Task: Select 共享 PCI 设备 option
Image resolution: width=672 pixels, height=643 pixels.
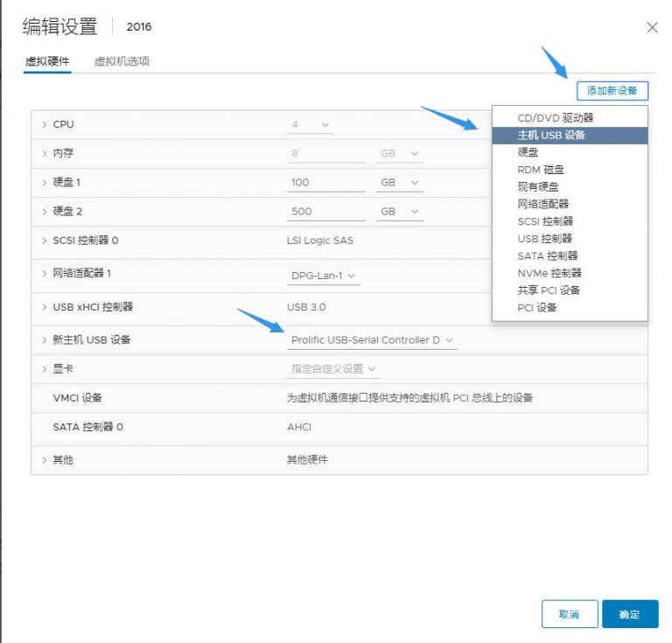Action: click(549, 290)
